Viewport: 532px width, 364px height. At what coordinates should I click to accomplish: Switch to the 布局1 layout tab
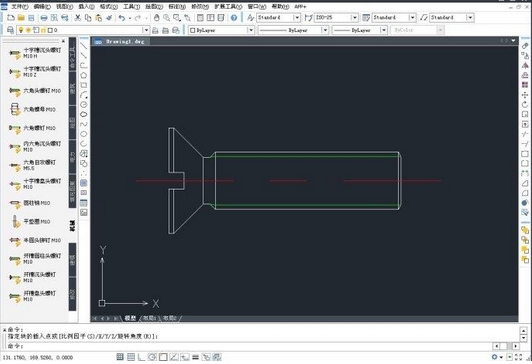[x=150, y=318]
